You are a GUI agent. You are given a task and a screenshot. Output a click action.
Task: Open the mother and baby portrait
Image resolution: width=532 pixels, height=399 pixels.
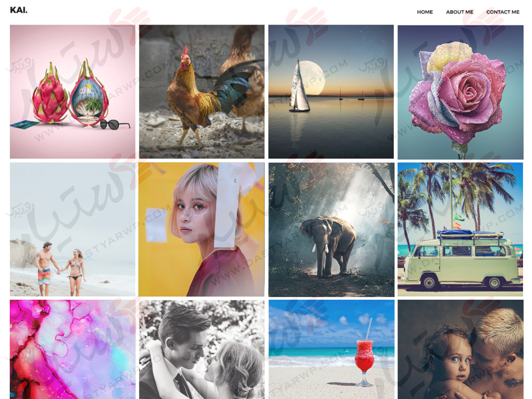click(460, 350)
